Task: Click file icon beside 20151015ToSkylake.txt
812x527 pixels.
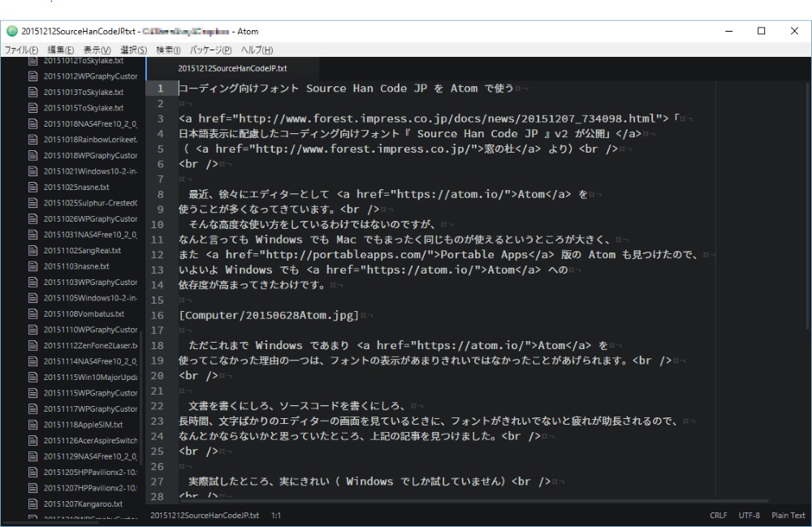Action: (x=33, y=108)
